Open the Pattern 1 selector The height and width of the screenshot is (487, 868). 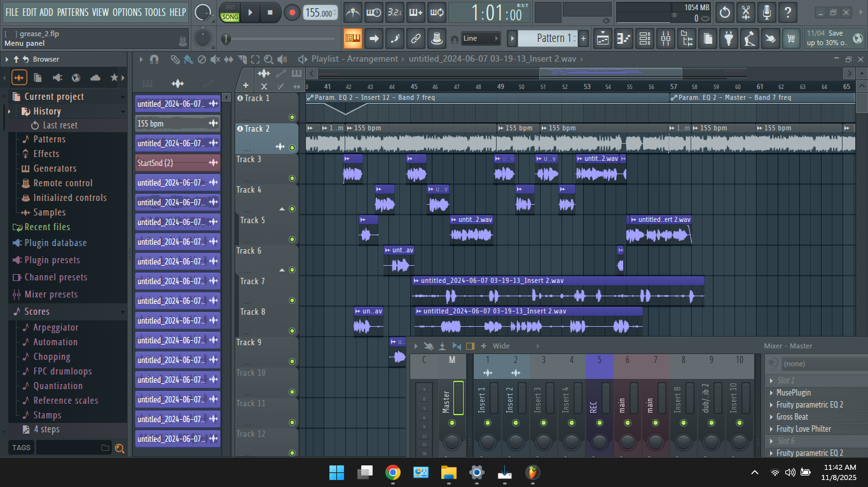point(549,38)
